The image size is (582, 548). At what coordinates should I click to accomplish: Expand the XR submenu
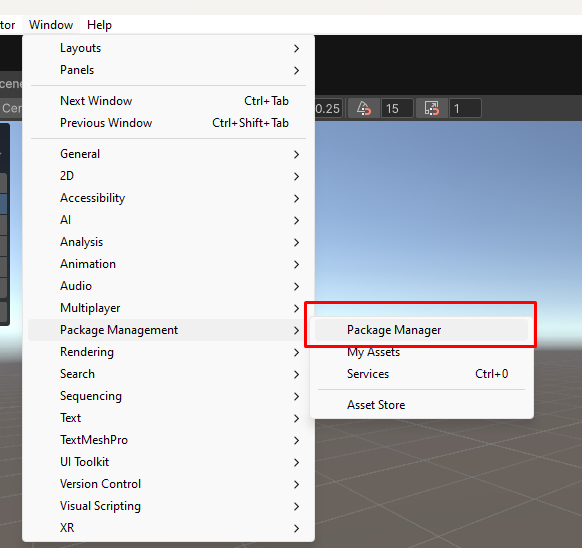point(168,528)
